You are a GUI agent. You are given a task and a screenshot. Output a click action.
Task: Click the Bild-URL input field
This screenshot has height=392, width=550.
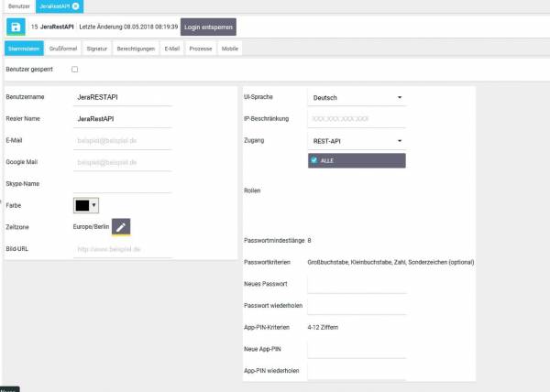[x=123, y=249]
